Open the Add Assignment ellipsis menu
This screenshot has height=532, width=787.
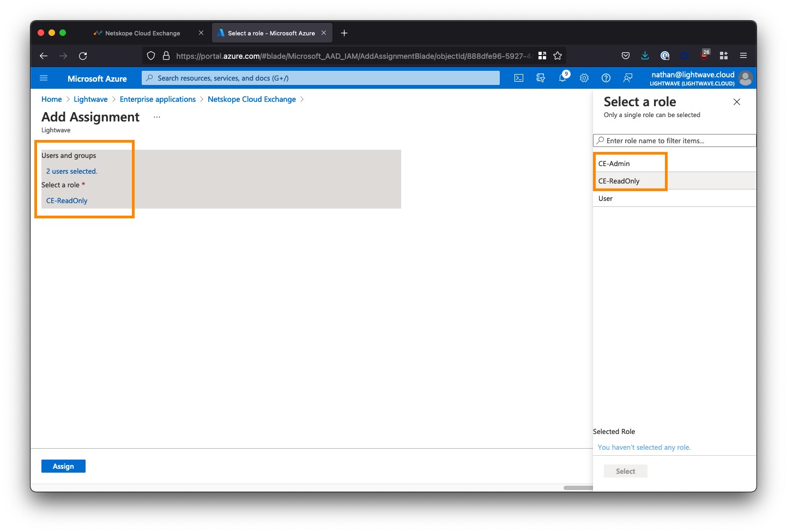(x=157, y=117)
